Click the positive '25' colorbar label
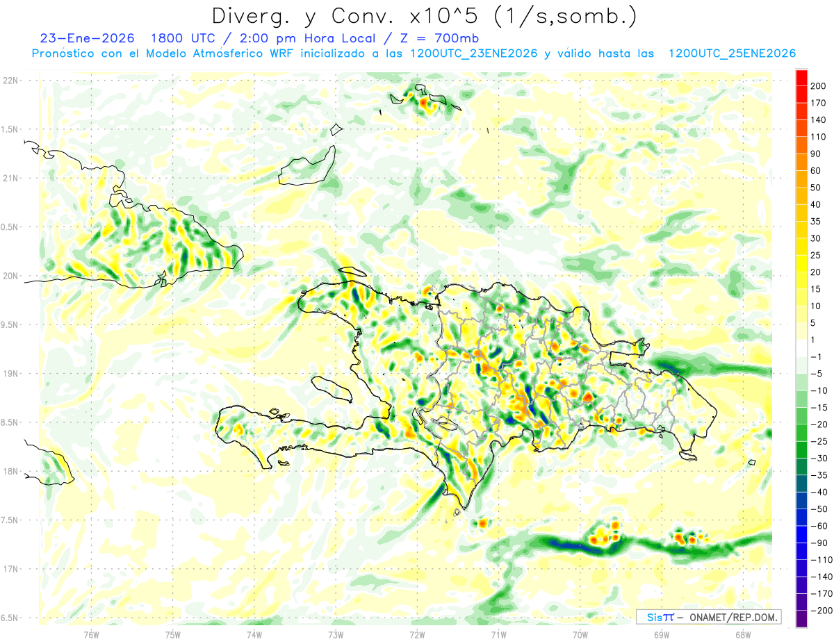The height and width of the screenshot is (644, 834). 816,255
